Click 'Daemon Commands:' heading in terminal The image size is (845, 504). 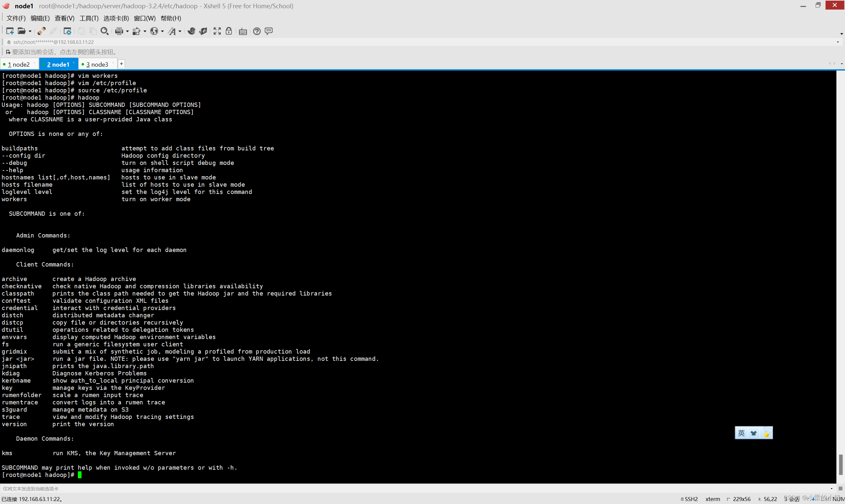pyautogui.click(x=45, y=439)
